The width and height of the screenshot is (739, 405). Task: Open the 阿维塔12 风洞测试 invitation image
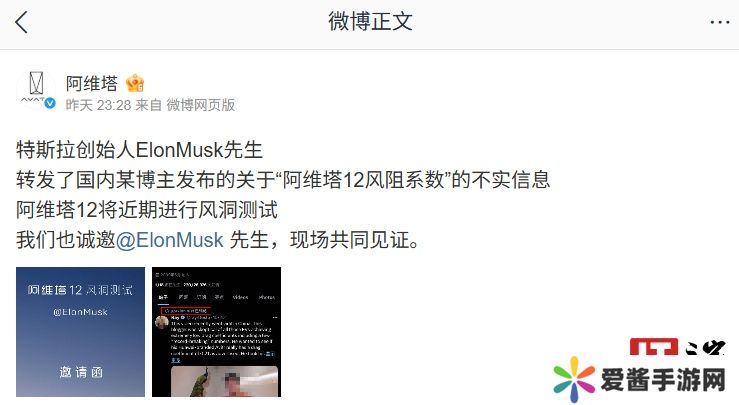pyautogui.click(x=81, y=332)
